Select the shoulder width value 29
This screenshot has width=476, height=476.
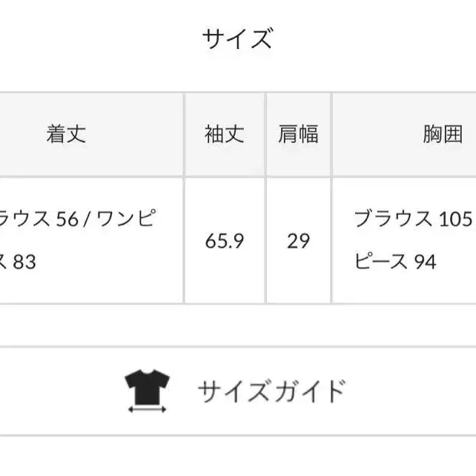point(298,241)
